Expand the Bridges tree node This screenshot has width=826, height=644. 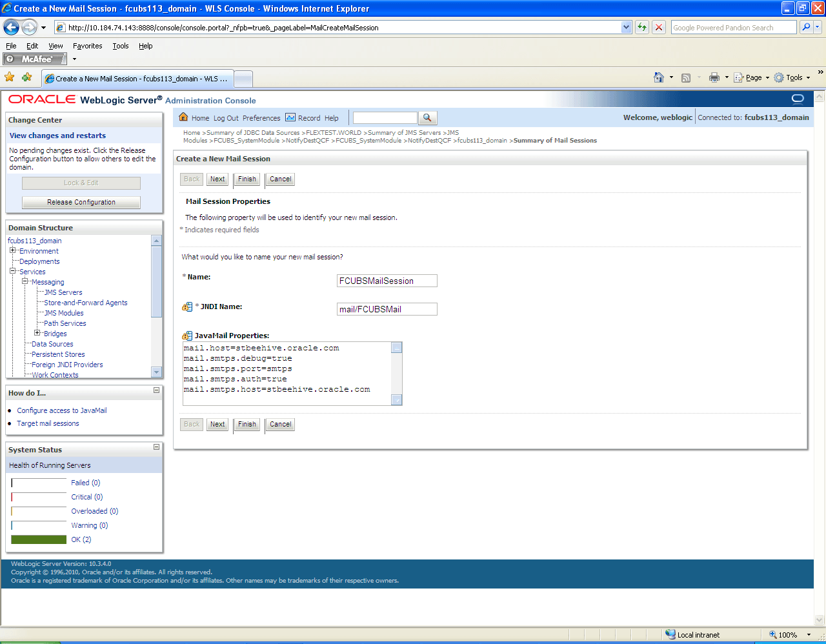click(37, 333)
